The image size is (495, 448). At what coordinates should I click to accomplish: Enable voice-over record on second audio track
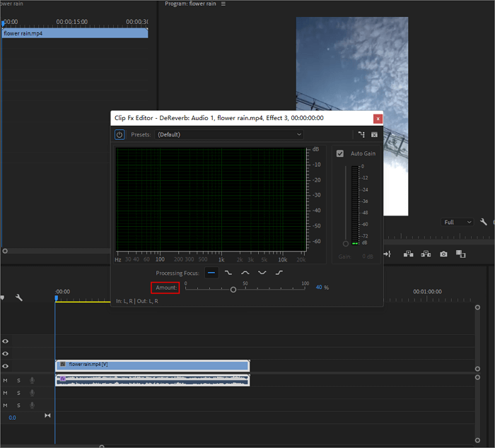tap(33, 393)
